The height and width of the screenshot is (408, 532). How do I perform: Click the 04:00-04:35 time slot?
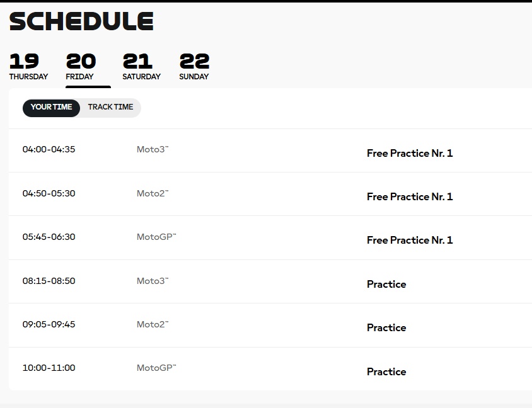(49, 149)
